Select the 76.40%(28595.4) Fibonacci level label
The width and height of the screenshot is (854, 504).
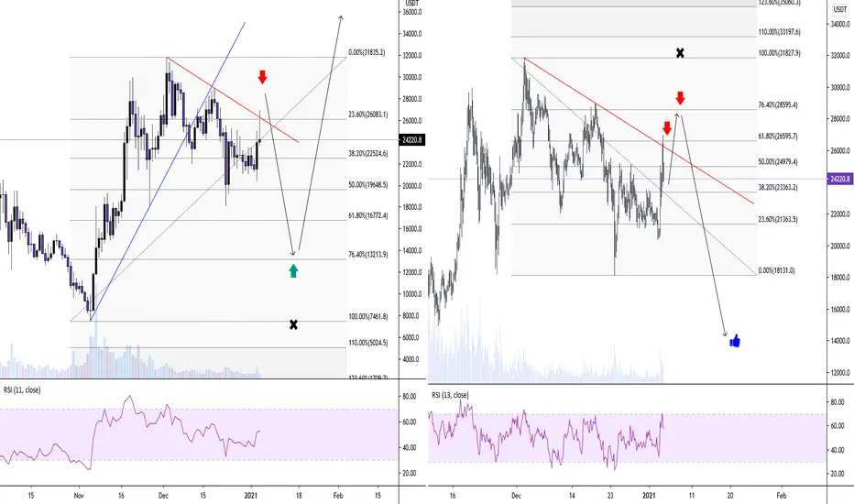778,104
